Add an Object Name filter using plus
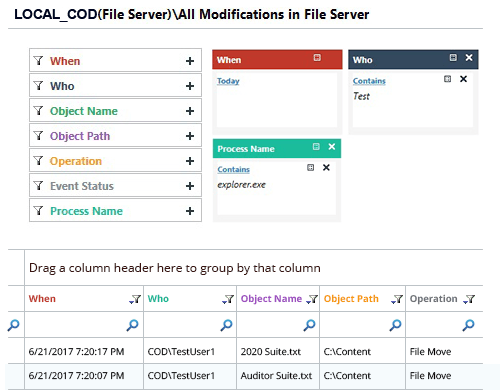The image size is (500, 390). tap(190, 111)
